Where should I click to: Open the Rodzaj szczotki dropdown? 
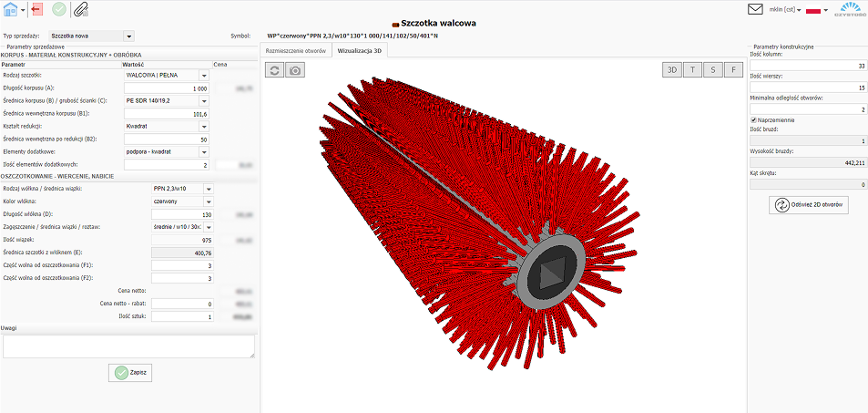tap(204, 75)
